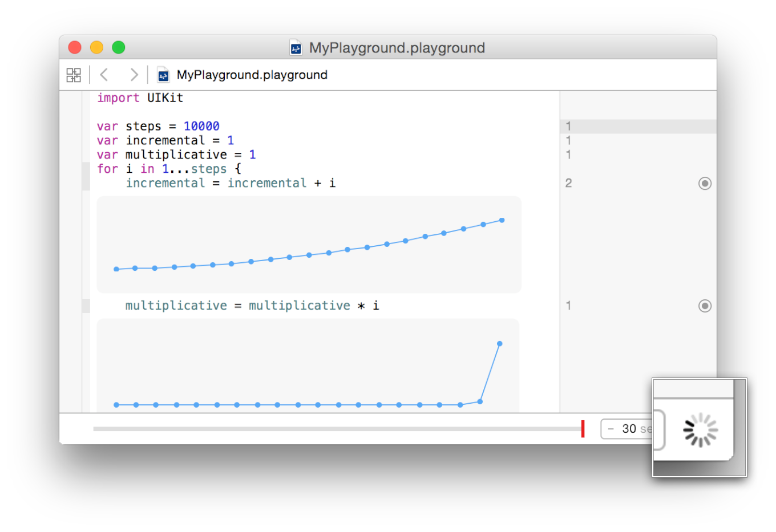Click the red timeline playhead marker
This screenshot has width=776, height=532.
pos(583,429)
